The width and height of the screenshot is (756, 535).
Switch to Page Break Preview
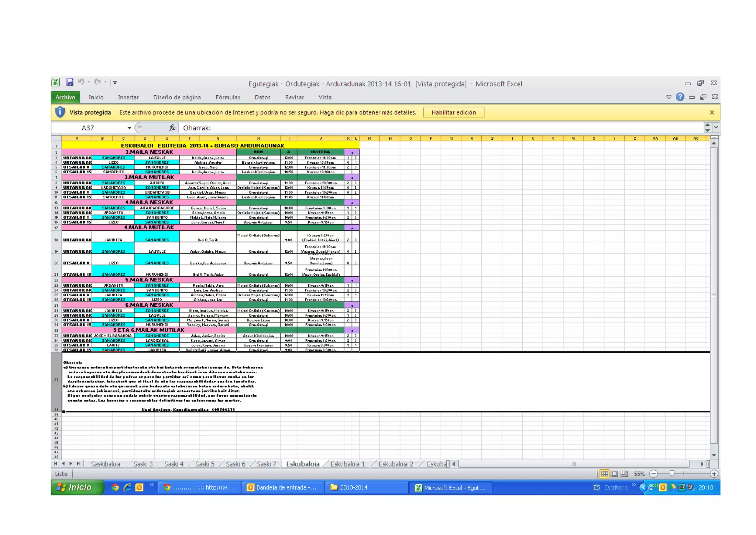point(624,474)
